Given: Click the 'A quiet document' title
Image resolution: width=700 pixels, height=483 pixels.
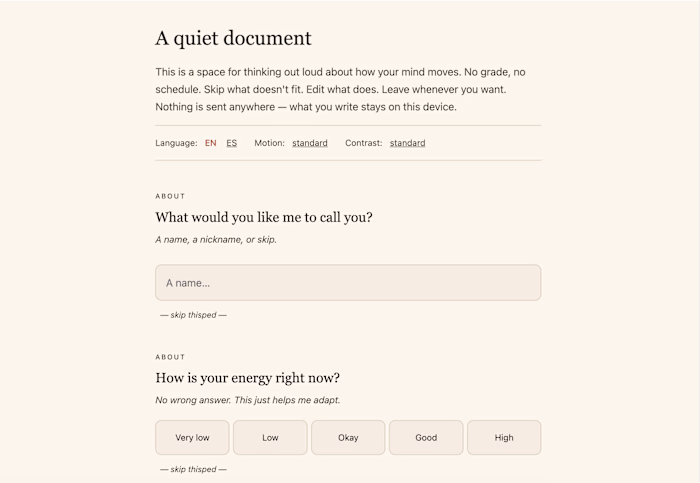Looking at the screenshot, I should pos(233,38).
